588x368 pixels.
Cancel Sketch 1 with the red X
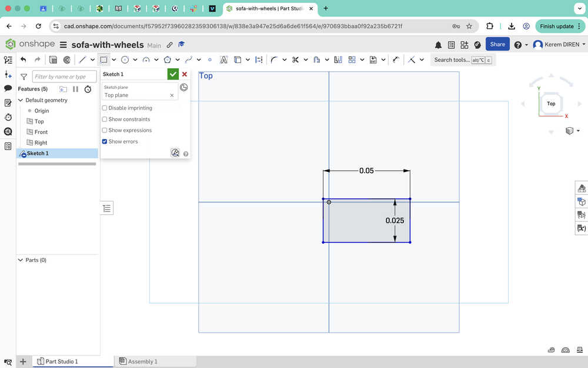pyautogui.click(x=185, y=74)
